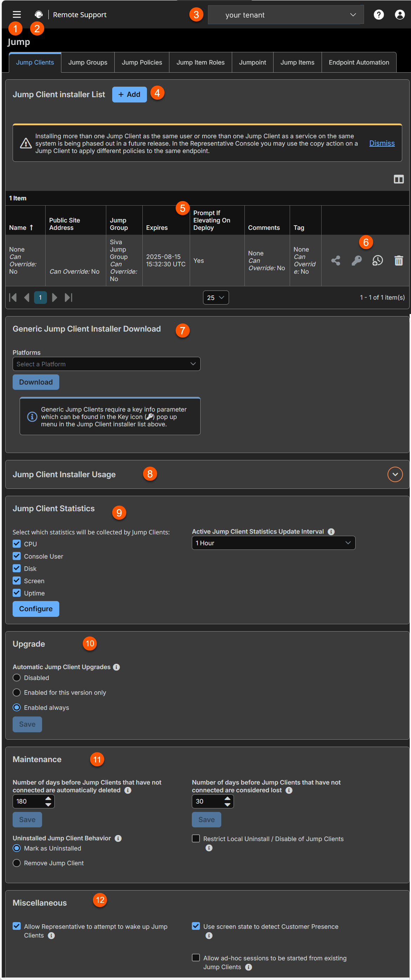Click info icon next to Statistics Update Interval
The height and width of the screenshot is (980, 411).
[x=331, y=532]
